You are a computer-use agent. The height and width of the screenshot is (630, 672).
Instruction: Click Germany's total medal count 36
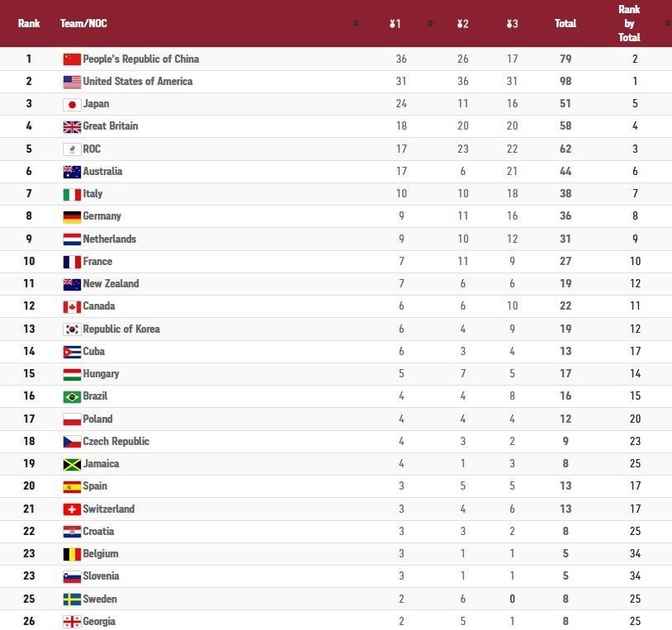(x=566, y=216)
